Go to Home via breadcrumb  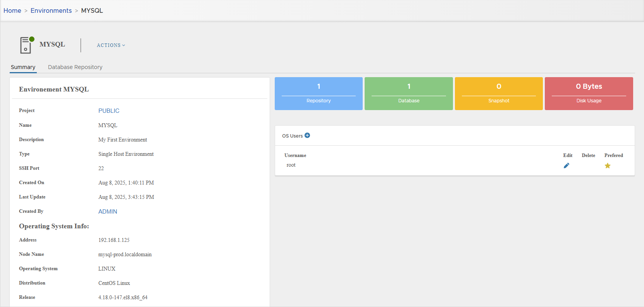(12, 10)
